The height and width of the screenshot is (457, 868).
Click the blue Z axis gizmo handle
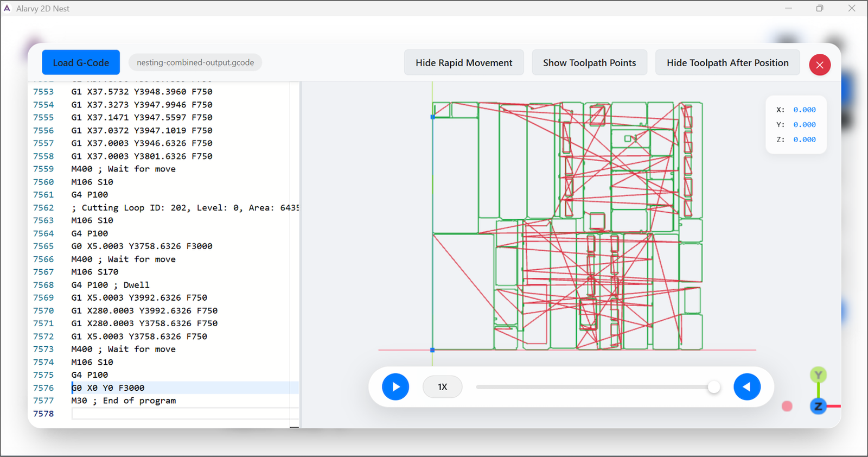pyautogui.click(x=818, y=406)
